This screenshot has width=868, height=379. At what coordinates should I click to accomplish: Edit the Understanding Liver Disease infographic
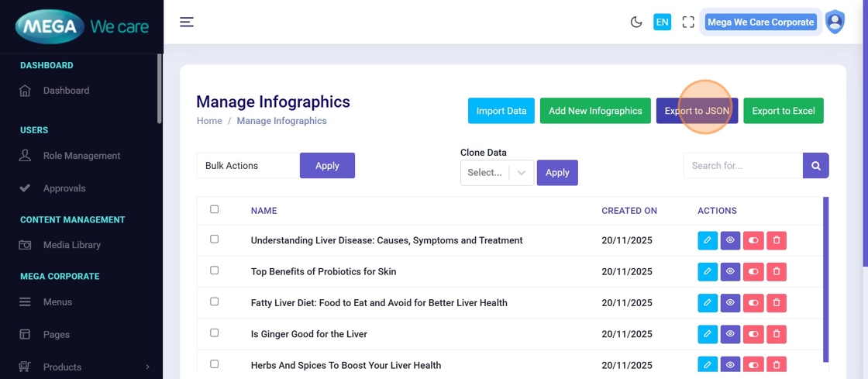(708, 240)
